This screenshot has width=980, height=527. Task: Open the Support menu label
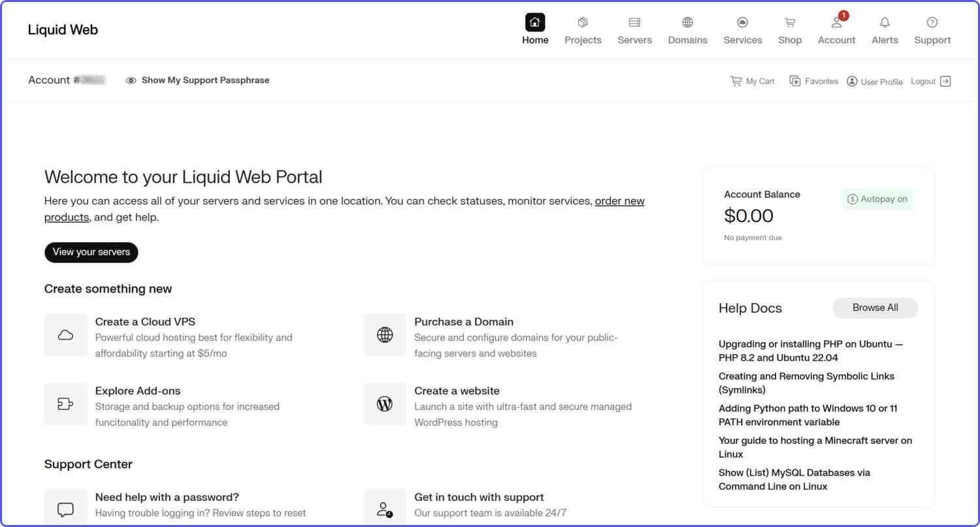932,40
